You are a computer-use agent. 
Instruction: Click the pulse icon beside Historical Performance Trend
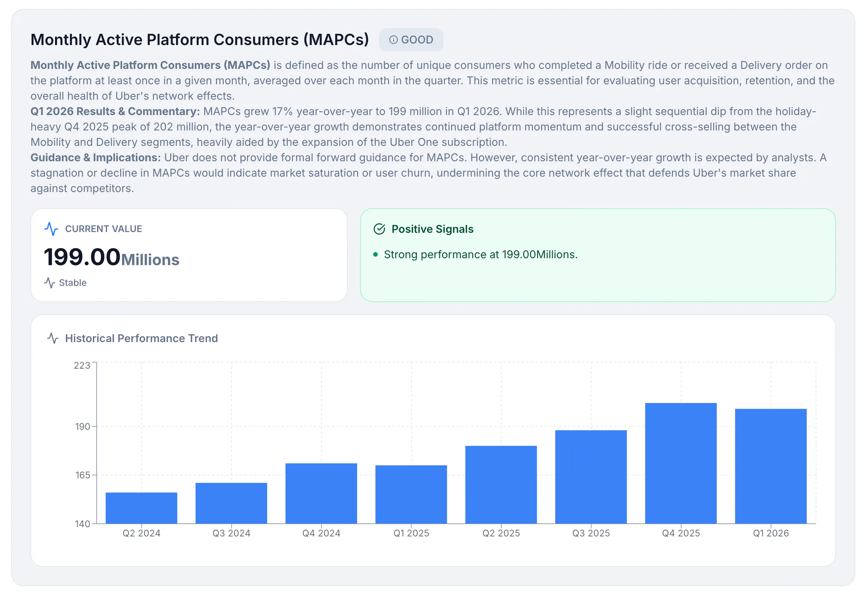(53, 338)
